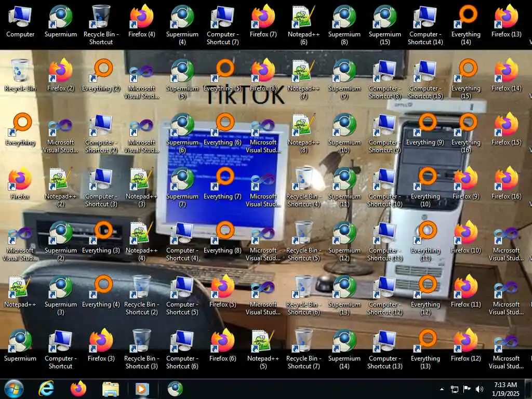This screenshot has height=399, width=532.
Task: Select Computer - Shortcut (14) icon
Action: tap(425, 24)
